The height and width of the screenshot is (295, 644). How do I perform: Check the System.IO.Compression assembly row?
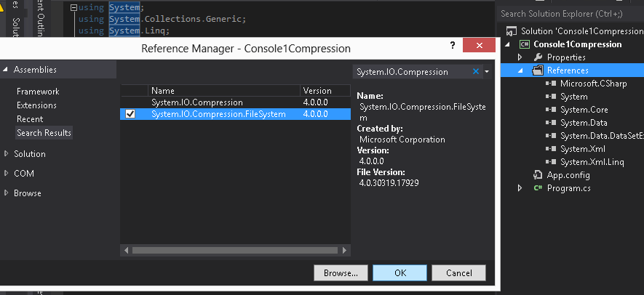coord(235,102)
